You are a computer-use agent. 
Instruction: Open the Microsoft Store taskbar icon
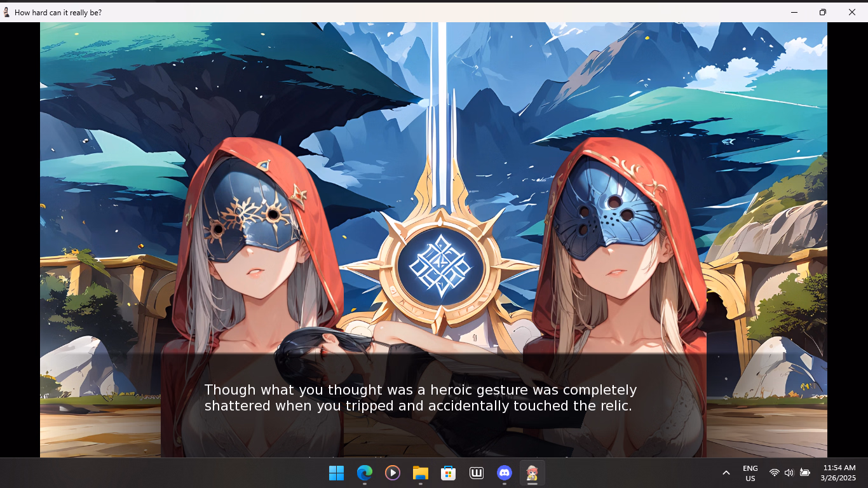click(x=449, y=473)
